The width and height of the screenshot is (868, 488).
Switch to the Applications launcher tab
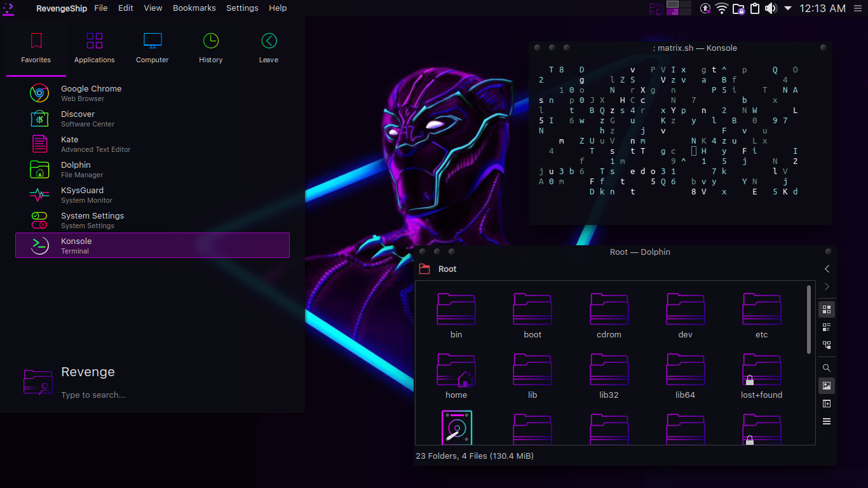(x=95, y=48)
